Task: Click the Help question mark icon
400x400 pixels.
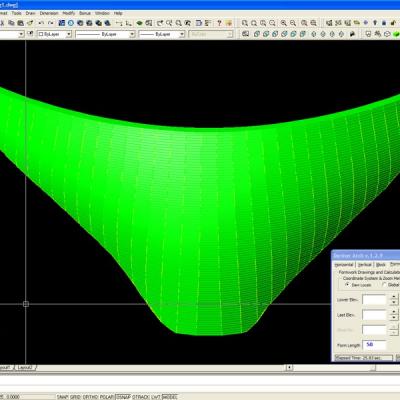Action: [x=219, y=23]
